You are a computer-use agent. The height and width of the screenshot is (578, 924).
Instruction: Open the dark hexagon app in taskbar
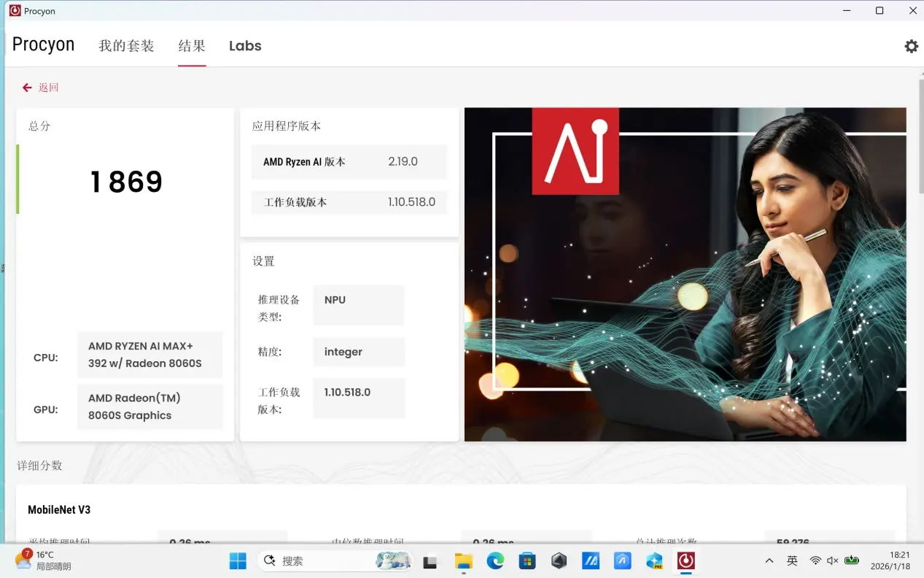pyautogui.click(x=559, y=560)
